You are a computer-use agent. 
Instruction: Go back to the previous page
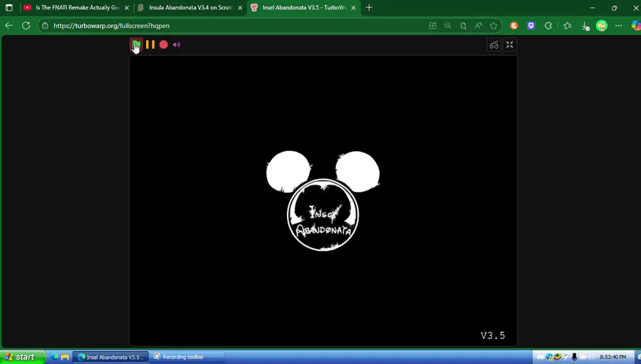tap(9, 26)
